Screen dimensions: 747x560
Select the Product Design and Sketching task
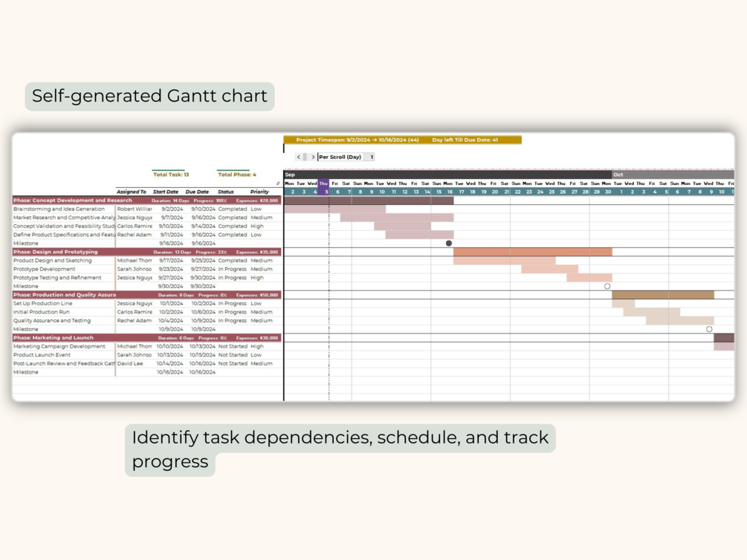tap(53, 261)
